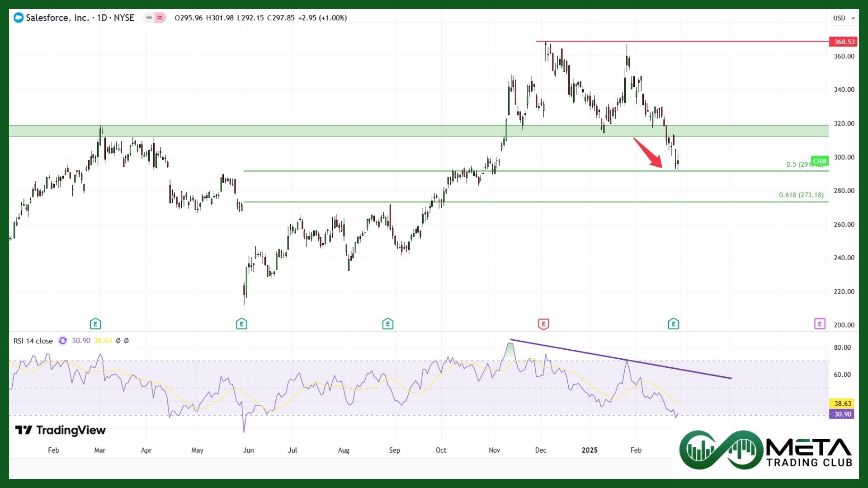Click the yellow 38.63 RSI axis label

pos(841,404)
